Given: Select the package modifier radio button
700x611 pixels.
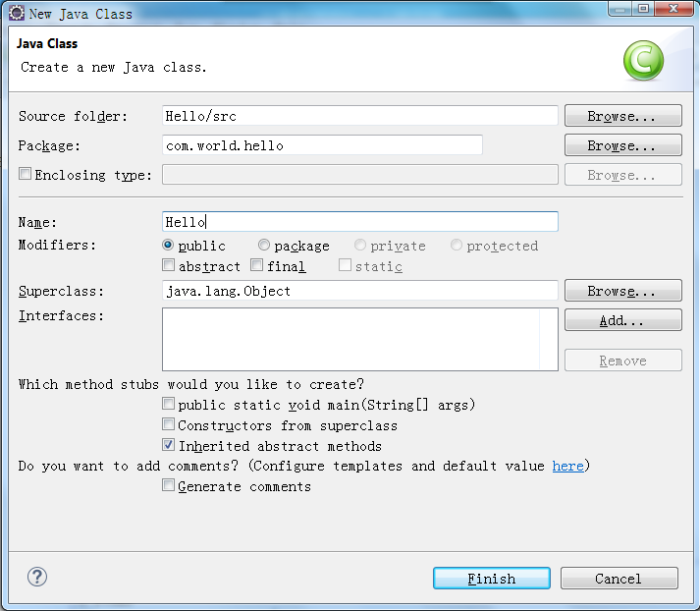Looking at the screenshot, I should (264, 245).
